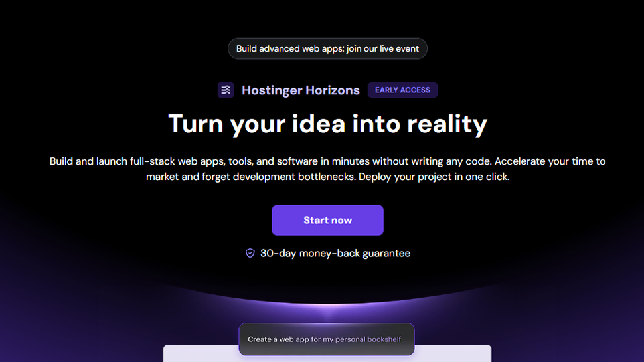Screen dimensions: 644x362
Task: Click the Hostinger Horizons wave logo icon
Action: [226, 90]
